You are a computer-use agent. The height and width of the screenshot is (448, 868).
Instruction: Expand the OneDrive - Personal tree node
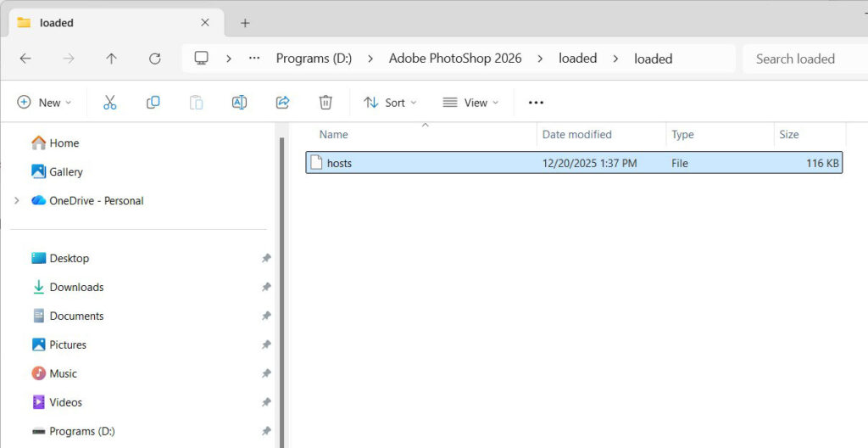point(16,201)
